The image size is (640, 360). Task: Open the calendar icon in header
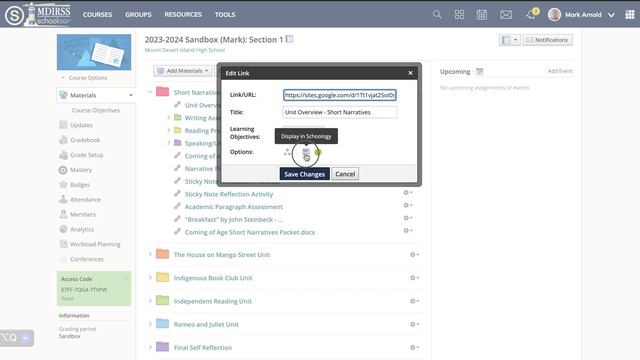pos(482,15)
